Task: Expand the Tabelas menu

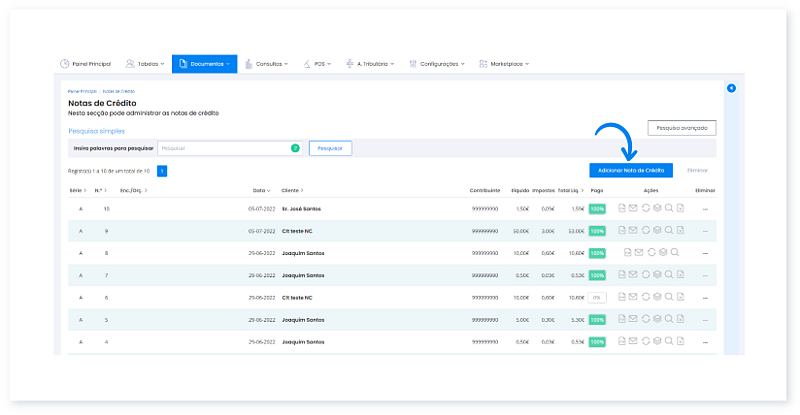Action: [145, 64]
